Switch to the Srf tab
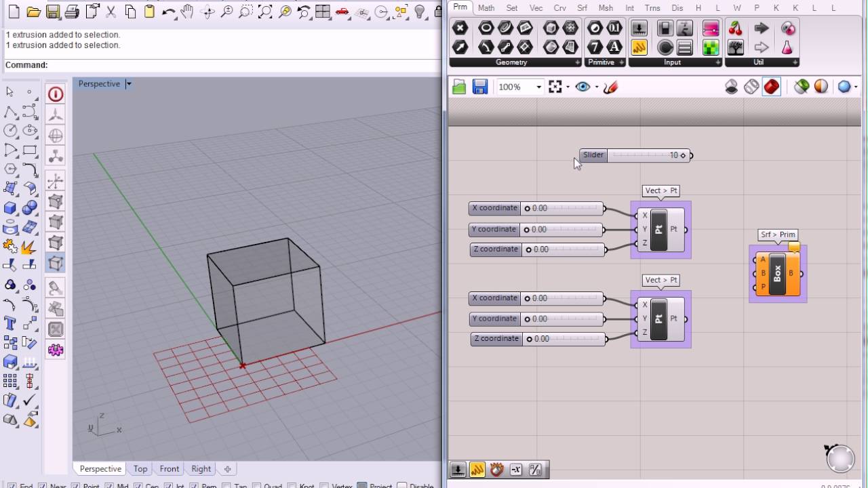 583,8
